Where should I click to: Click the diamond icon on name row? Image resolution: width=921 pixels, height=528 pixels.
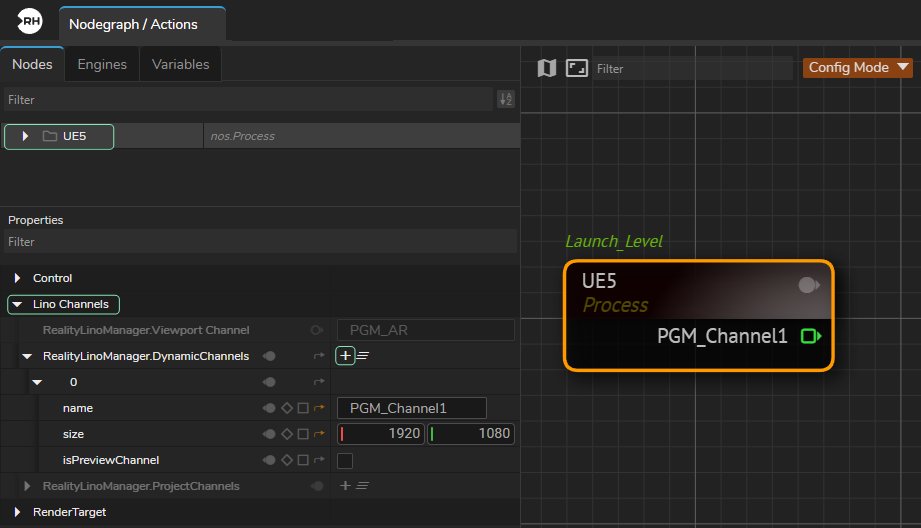click(287, 408)
